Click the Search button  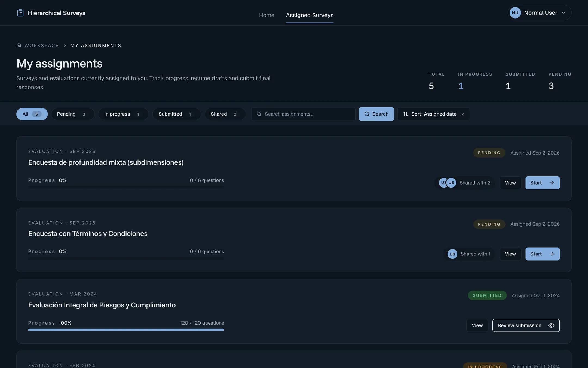pos(376,114)
